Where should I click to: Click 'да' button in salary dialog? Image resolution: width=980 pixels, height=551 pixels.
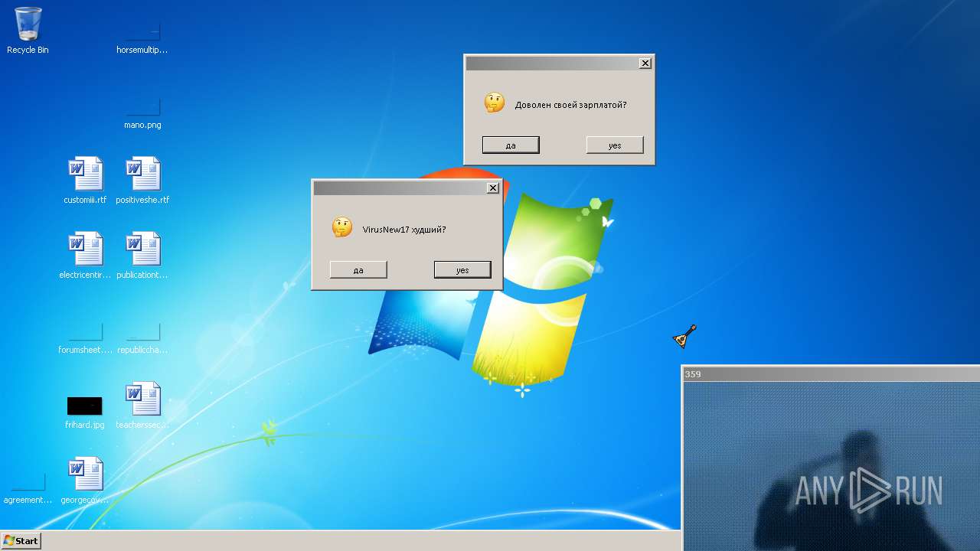click(x=511, y=145)
